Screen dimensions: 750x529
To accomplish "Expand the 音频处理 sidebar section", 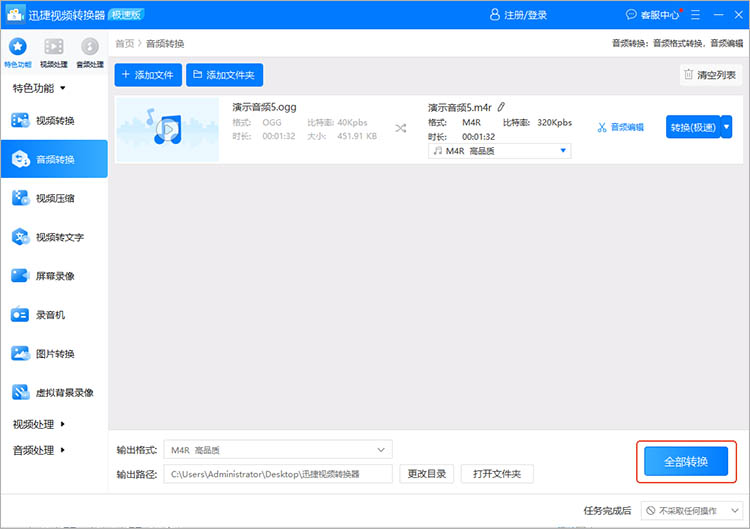I will pos(39,450).
